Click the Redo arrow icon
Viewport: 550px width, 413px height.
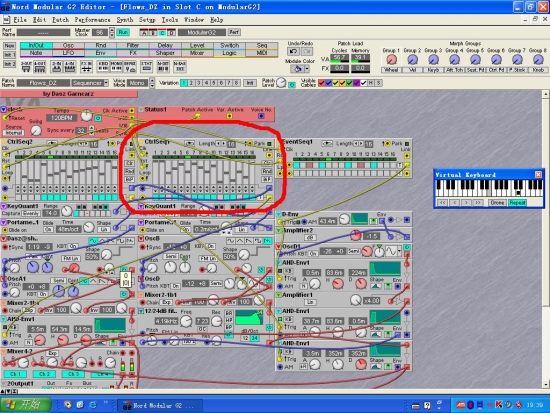click(306, 52)
